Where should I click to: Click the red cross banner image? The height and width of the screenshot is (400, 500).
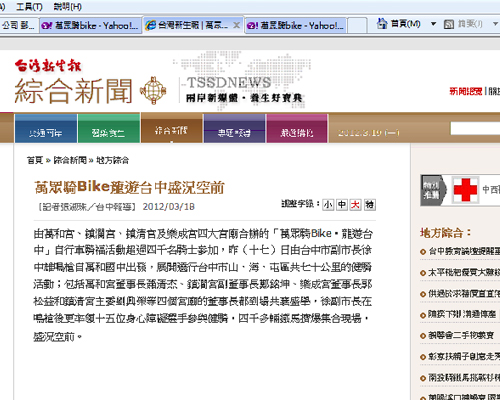pos(465,190)
